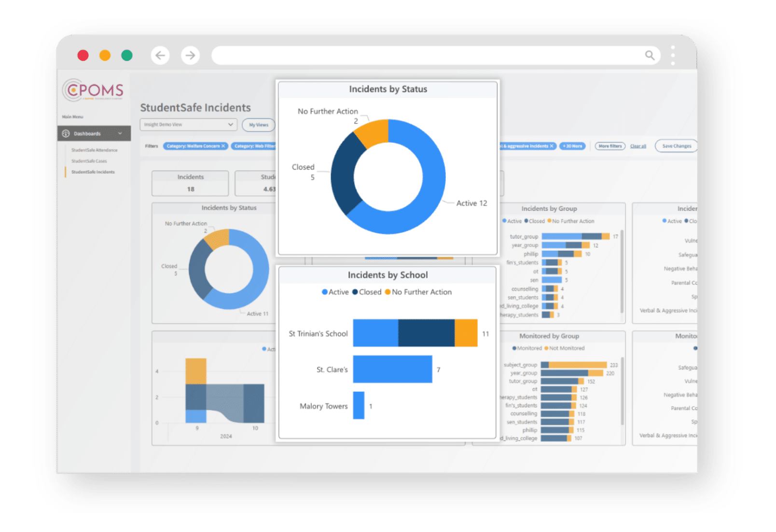Click the browser forward arrow button

point(190,55)
